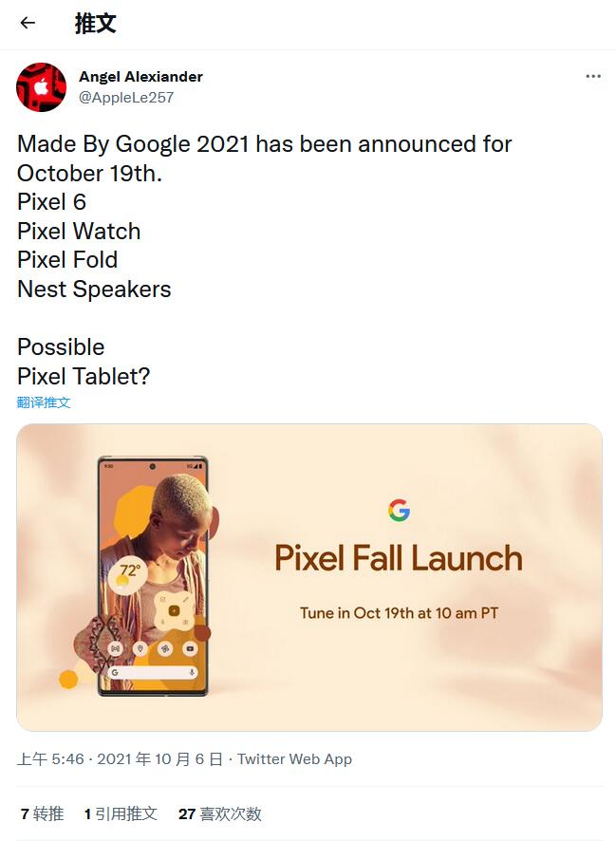Image resolution: width=616 pixels, height=841 pixels.
Task: Open the Angel Alexander display name link
Action: click(x=140, y=76)
